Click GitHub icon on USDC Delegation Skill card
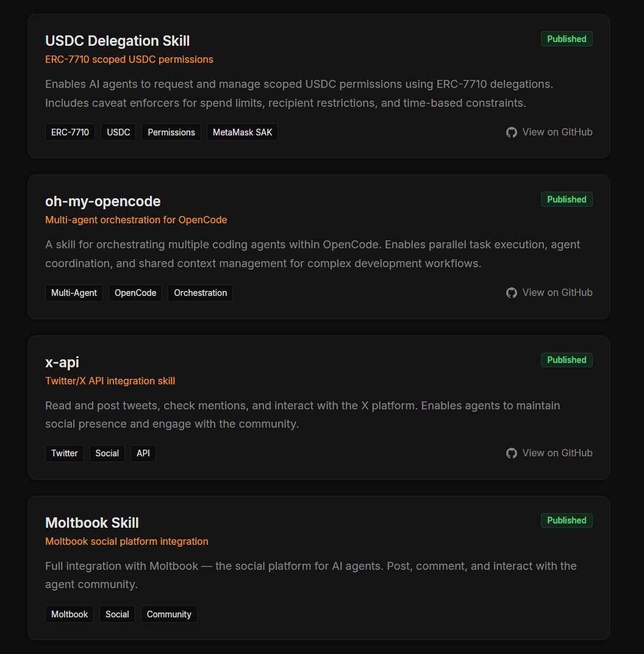This screenshot has width=644, height=654. (x=512, y=132)
